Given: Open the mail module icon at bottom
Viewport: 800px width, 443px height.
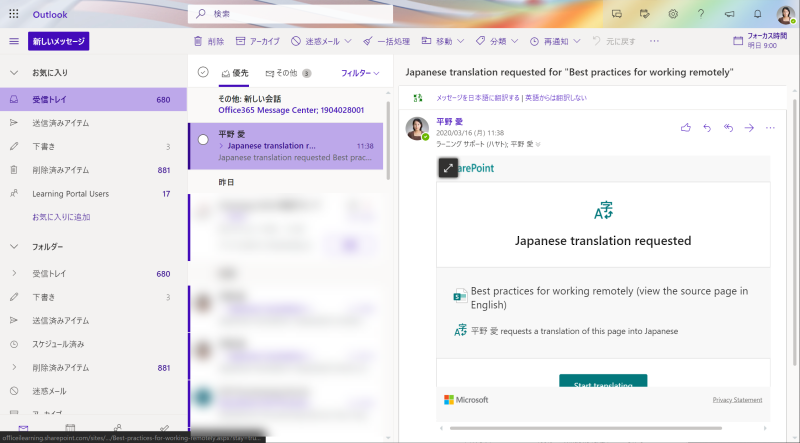Looking at the screenshot, I should (x=23, y=428).
